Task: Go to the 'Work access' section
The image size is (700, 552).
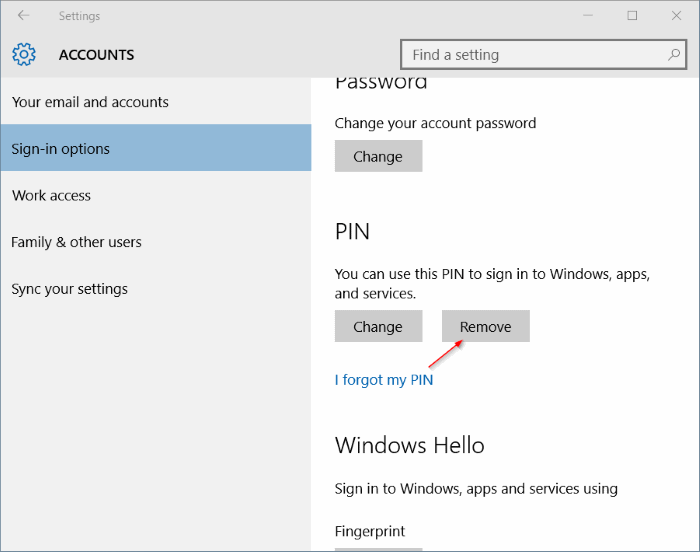Action: [x=51, y=195]
